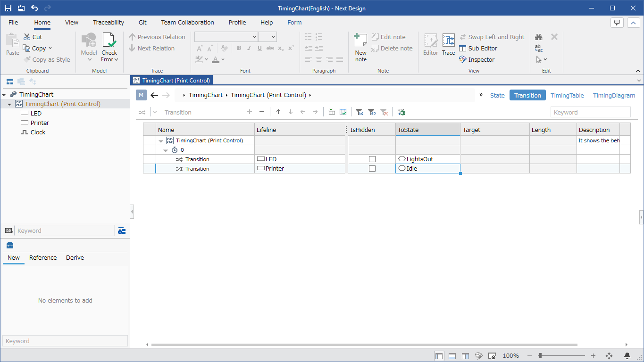Image resolution: width=644 pixels, height=362 pixels.
Task: Switch to the TimingTable view
Action: (567, 95)
